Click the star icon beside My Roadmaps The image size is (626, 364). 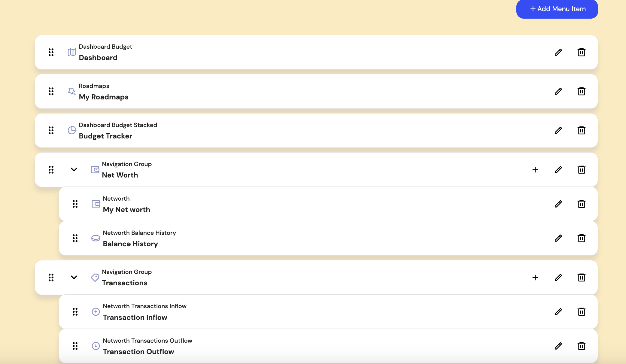click(x=72, y=91)
